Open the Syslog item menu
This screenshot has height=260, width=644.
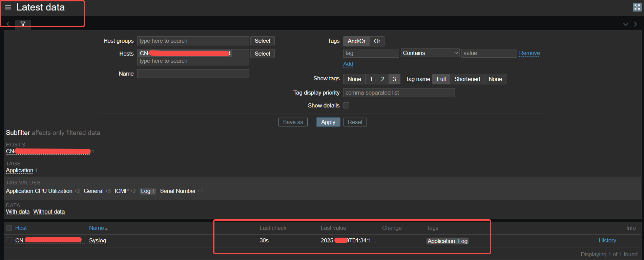pyautogui.click(x=98, y=240)
